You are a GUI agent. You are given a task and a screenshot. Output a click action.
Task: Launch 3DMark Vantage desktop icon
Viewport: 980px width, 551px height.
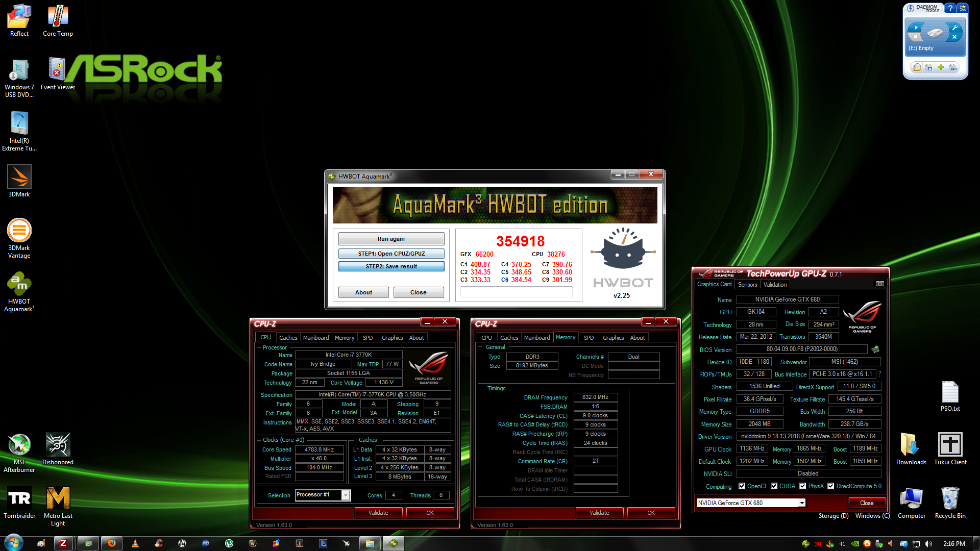click(19, 238)
